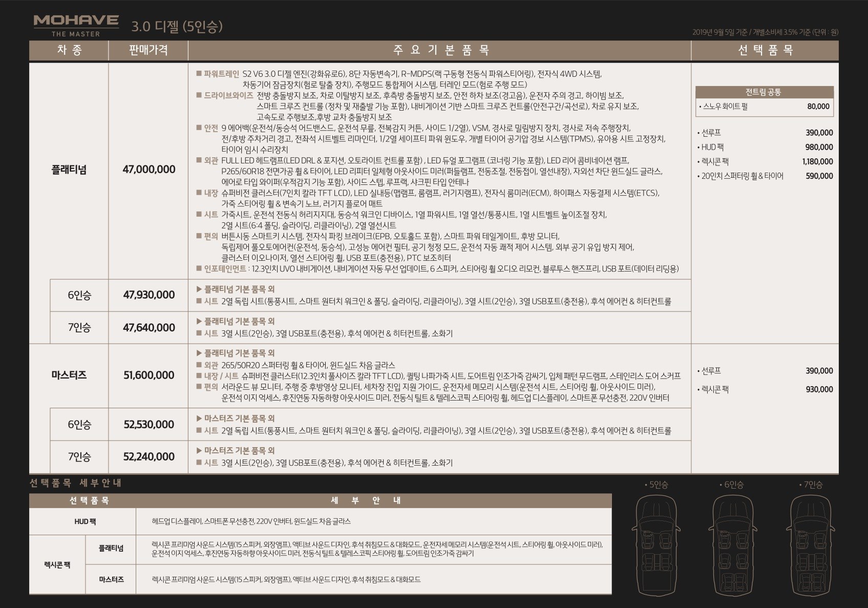This screenshot has width=868, height=608.
Task: Click the 플래티넘 price 47,000,000
Action: [149, 170]
